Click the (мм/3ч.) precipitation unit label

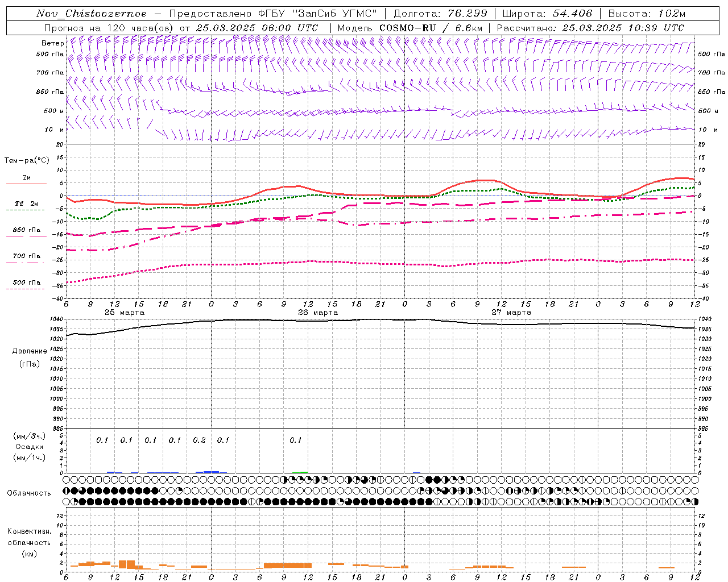(30, 436)
